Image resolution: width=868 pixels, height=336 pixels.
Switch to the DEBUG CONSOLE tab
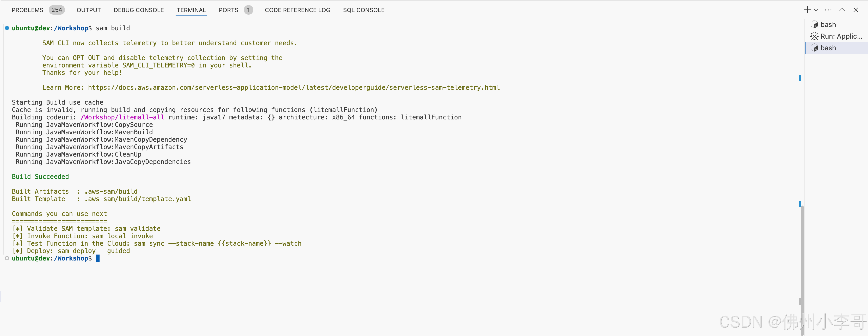pyautogui.click(x=139, y=10)
